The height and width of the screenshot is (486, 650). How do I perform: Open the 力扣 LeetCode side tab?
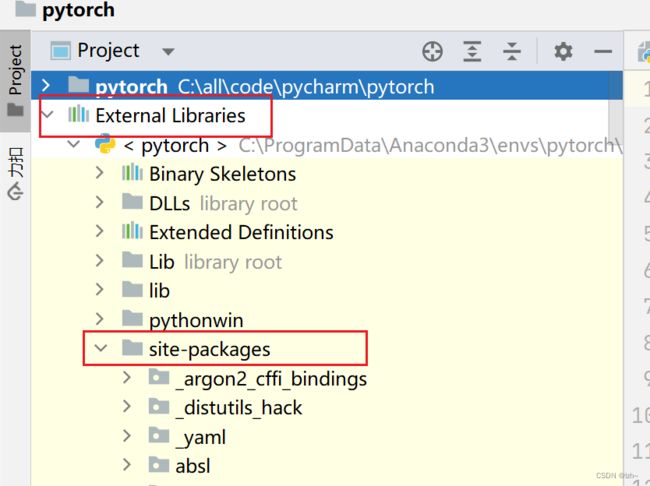pos(15,173)
